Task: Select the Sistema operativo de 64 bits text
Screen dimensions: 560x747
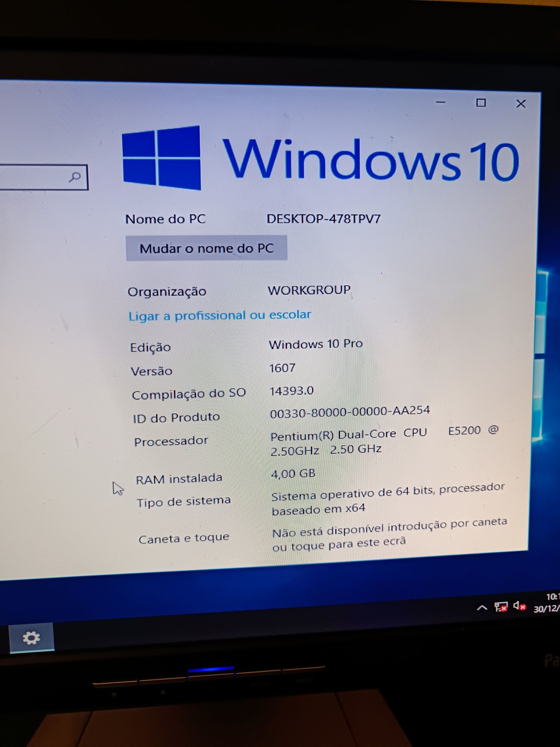Action: tap(388, 500)
